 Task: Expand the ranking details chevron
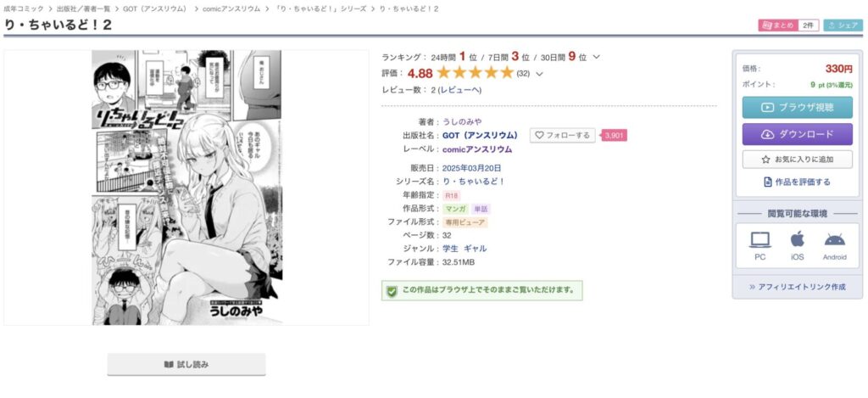tap(596, 57)
